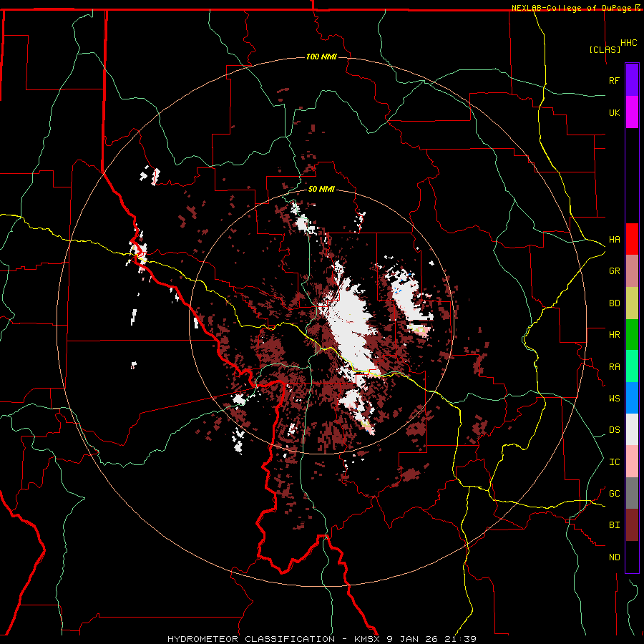Click the GC legend label
The height and width of the screenshot is (644, 644).
pyautogui.click(x=614, y=494)
